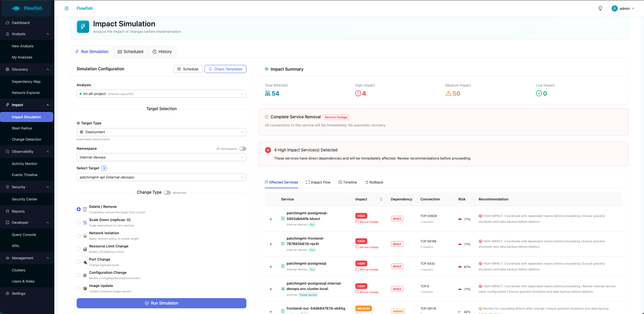Expand the patchmgmt-postgresql service row
Screen dimensions: 644x314
[x=271, y=267]
